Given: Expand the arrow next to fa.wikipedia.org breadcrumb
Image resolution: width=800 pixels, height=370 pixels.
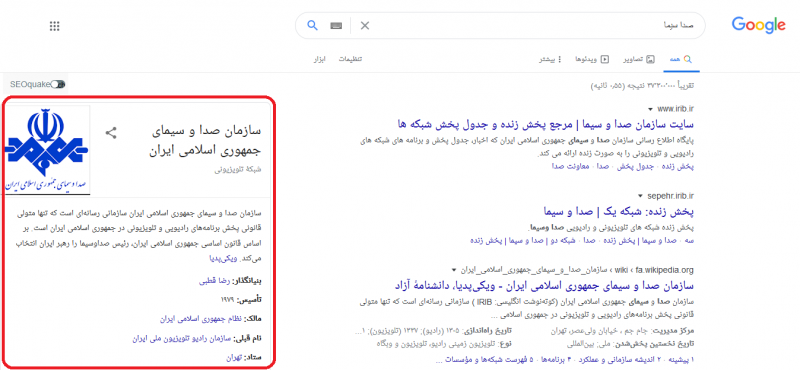Looking at the screenshot, I should click(453, 269).
